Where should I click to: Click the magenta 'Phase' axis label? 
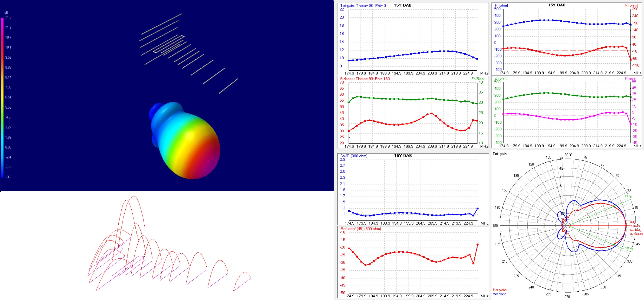point(630,78)
